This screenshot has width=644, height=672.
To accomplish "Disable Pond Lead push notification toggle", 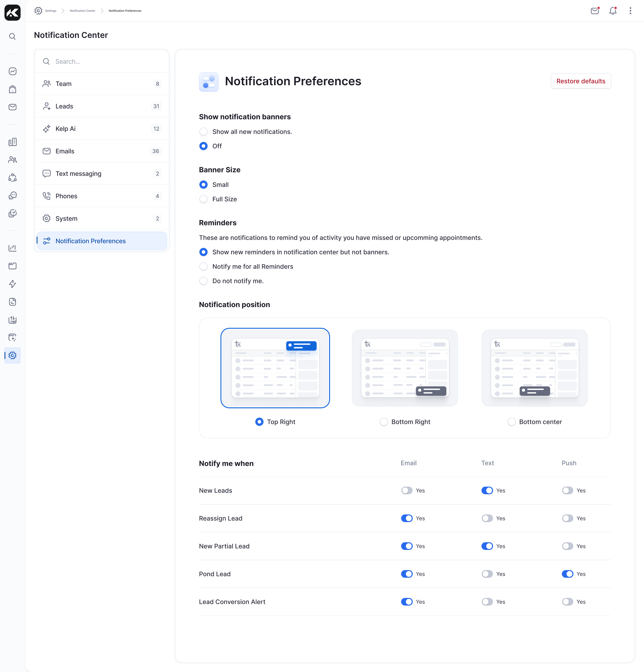I will point(567,574).
